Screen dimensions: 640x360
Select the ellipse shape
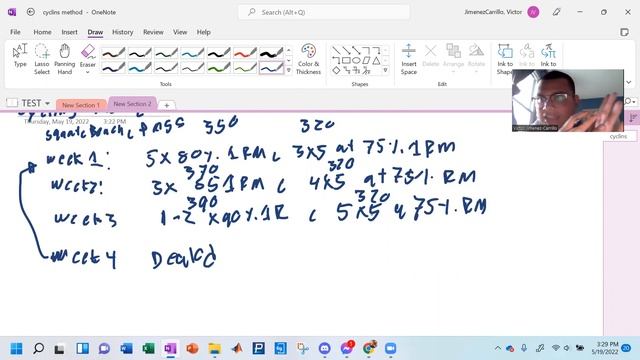pos(356,60)
